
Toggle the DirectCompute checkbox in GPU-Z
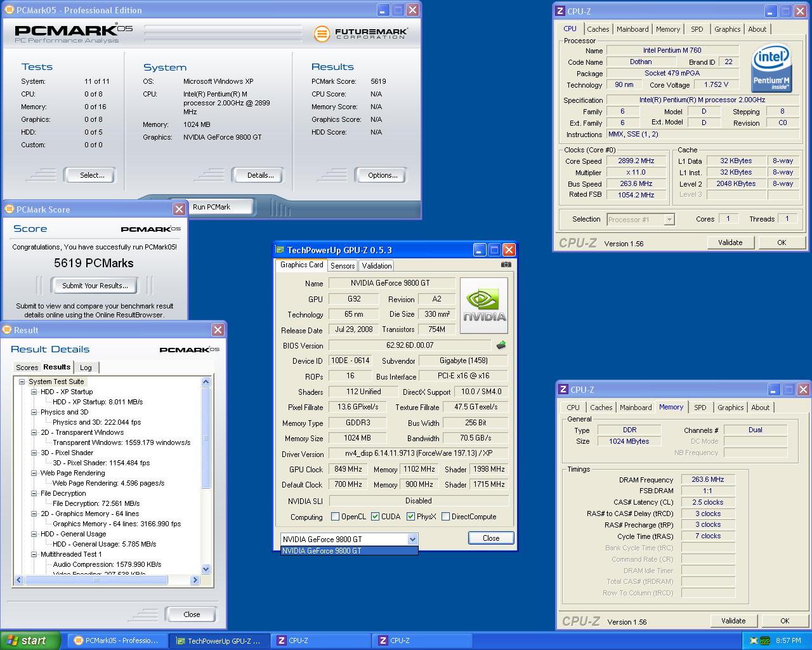pyautogui.click(x=445, y=517)
